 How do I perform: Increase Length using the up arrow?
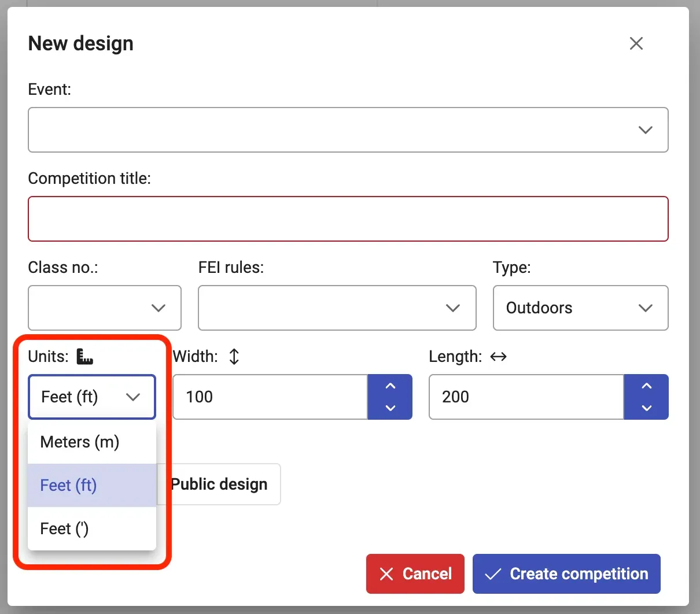click(646, 386)
